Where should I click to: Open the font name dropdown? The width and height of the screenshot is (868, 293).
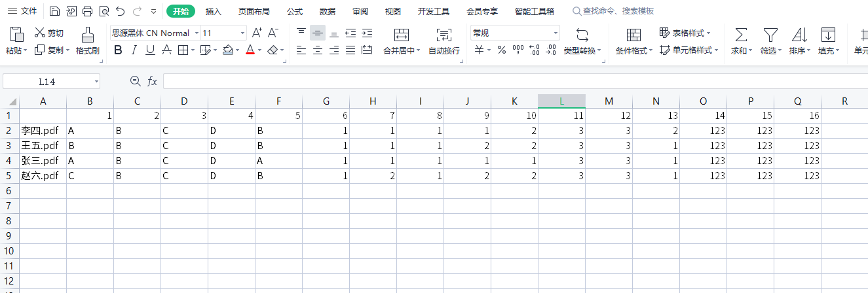pyautogui.click(x=197, y=33)
